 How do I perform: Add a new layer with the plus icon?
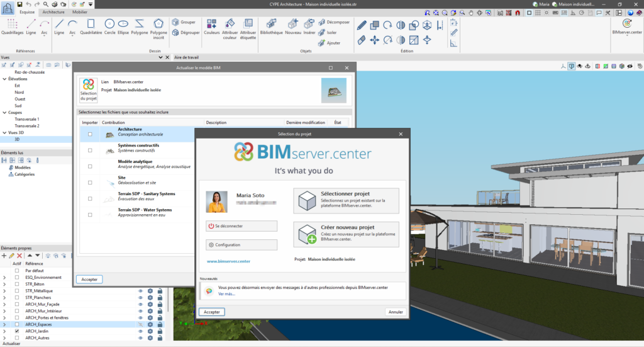tap(4, 256)
